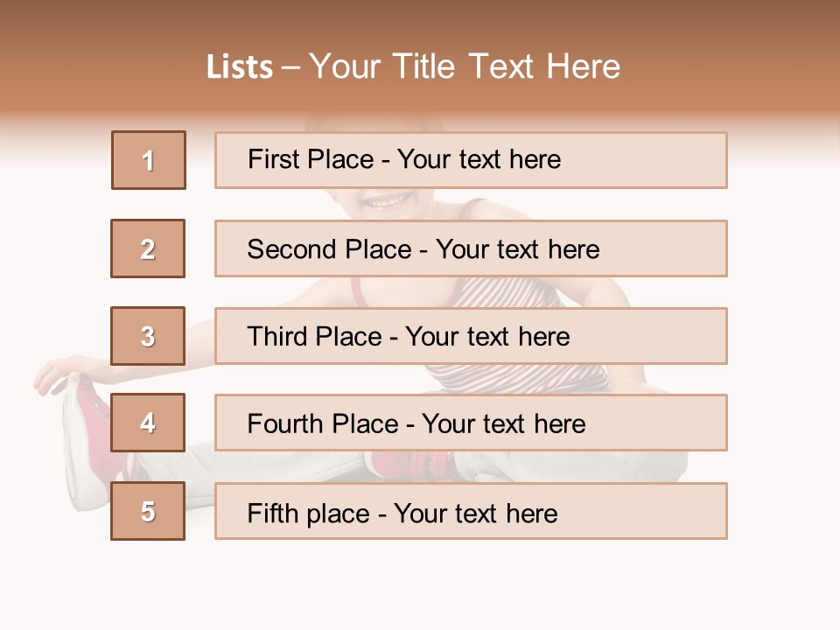The width and height of the screenshot is (840, 630).
Task: Select the "Fourth Place - Your text here" bar
Action: pos(471,423)
